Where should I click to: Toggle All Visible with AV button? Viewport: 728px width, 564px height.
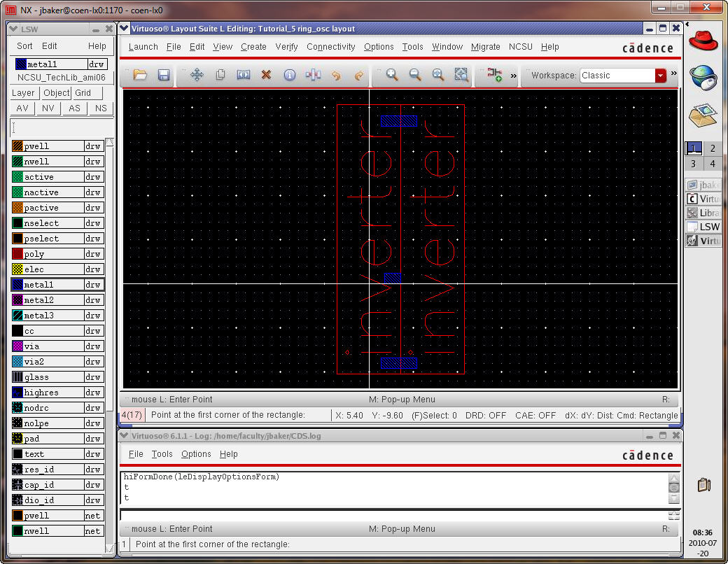[22, 108]
